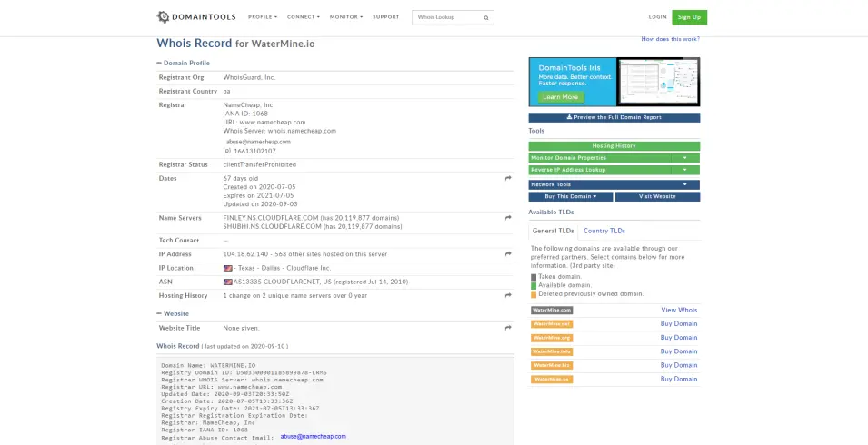The width and height of the screenshot is (868, 445).
Task: Click share arrow in Dates row
Action: point(508,179)
